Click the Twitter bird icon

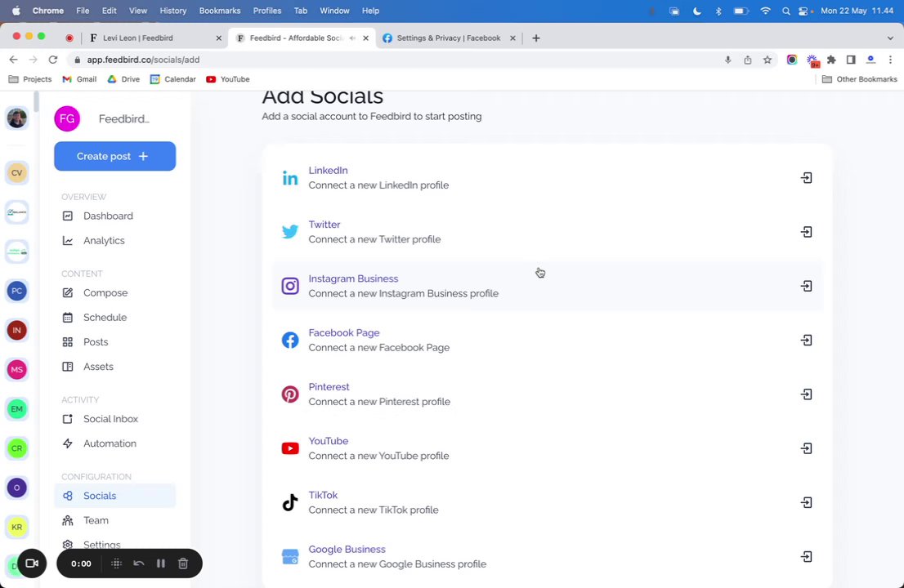click(x=290, y=232)
